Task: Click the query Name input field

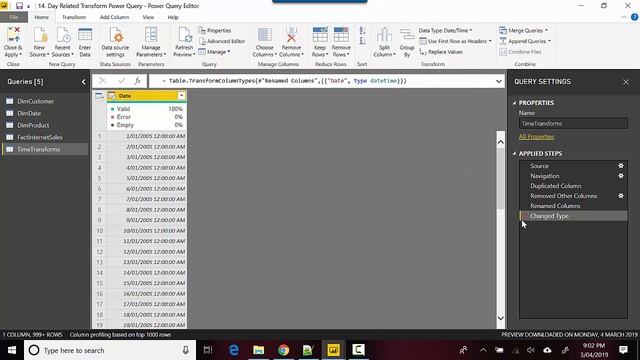Action: [573, 123]
